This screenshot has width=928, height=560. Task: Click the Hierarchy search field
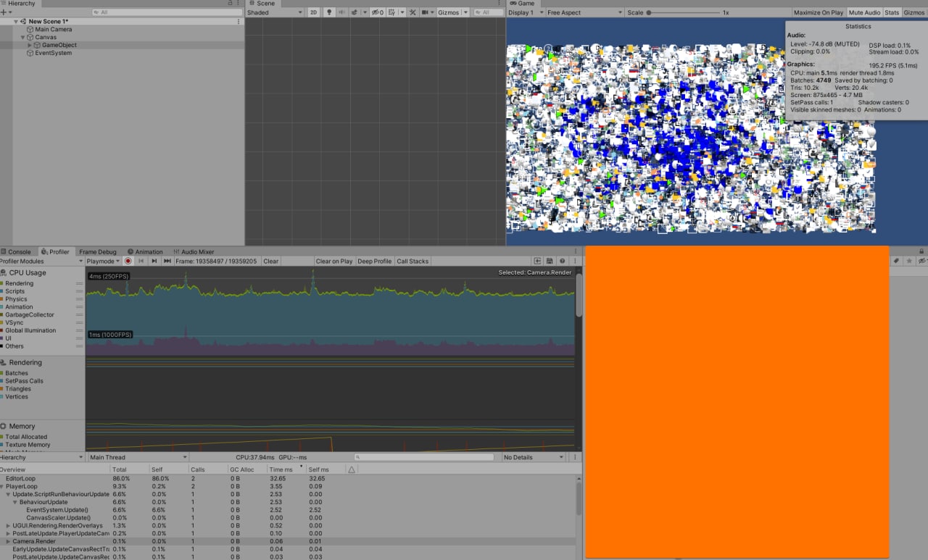(x=167, y=12)
